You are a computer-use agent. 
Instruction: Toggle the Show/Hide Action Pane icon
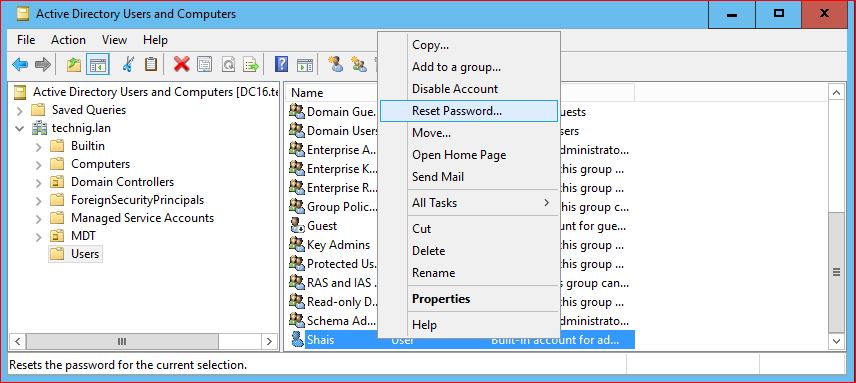click(x=305, y=65)
